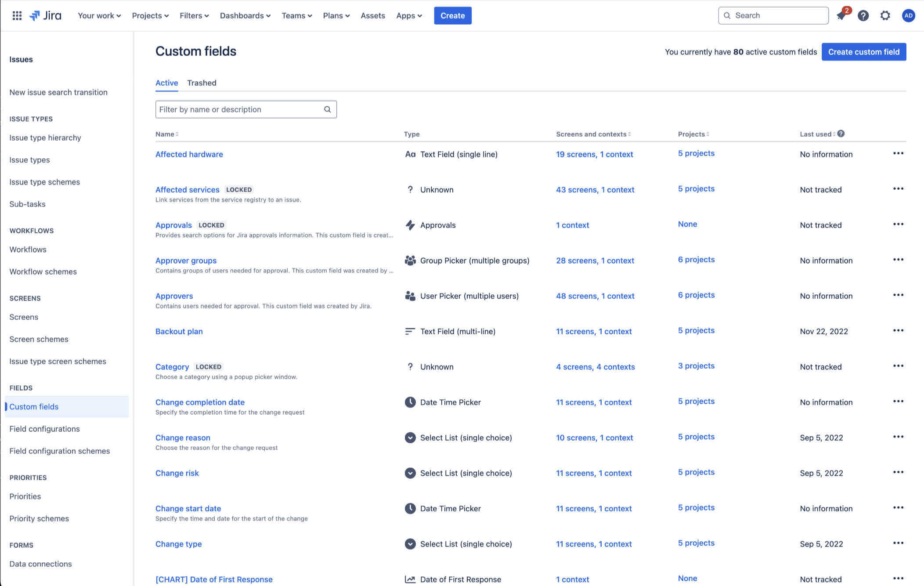This screenshot has width=924, height=586.
Task: Sort by the Last used column
Action: pos(817,134)
